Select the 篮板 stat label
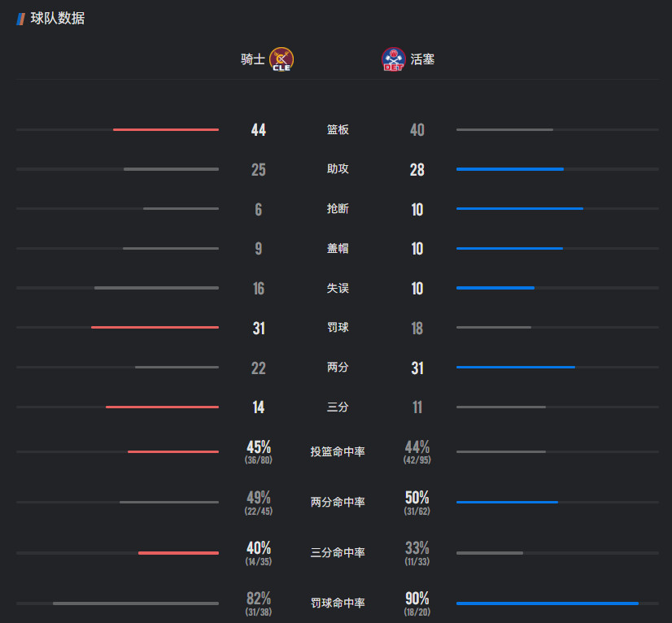The width and height of the screenshot is (672, 623). click(x=338, y=129)
